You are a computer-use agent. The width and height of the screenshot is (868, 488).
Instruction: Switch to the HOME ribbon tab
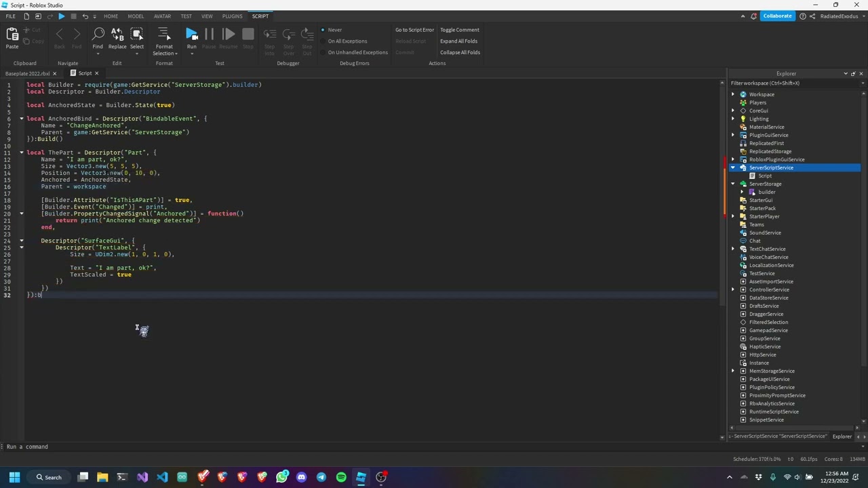point(111,16)
